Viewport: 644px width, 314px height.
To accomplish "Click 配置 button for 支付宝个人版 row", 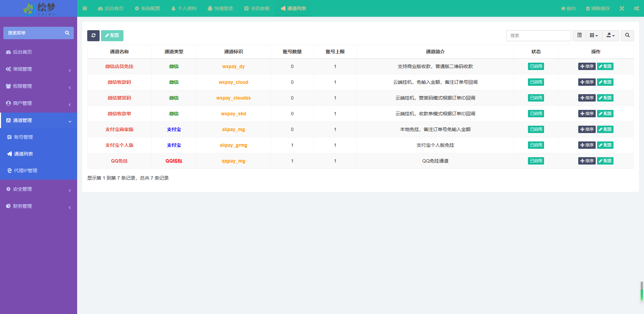I will pyautogui.click(x=605, y=145).
